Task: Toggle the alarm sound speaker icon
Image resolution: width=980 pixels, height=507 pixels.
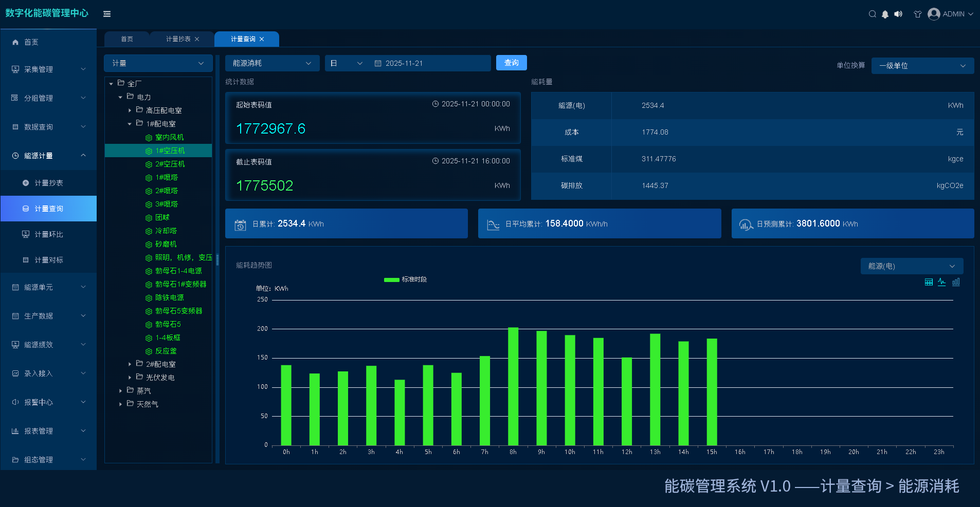Action: [898, 14]
